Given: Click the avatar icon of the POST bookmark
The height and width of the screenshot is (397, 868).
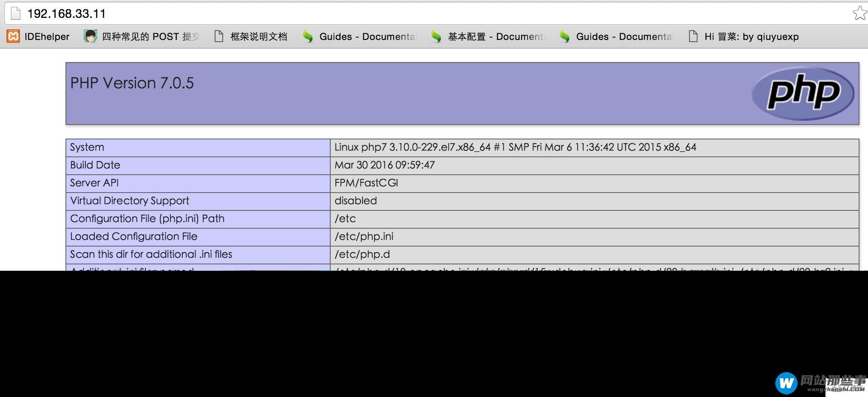Looking at the screenshot, I should point(90,37).
